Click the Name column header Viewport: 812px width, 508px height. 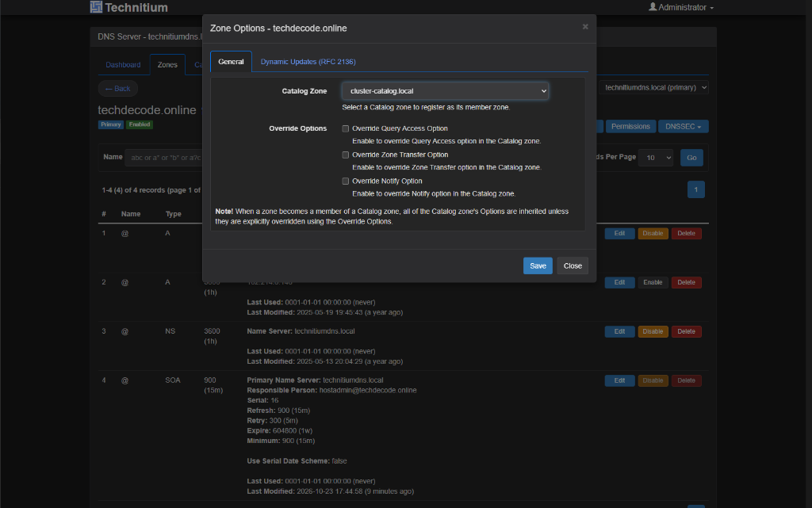[131, 214]
